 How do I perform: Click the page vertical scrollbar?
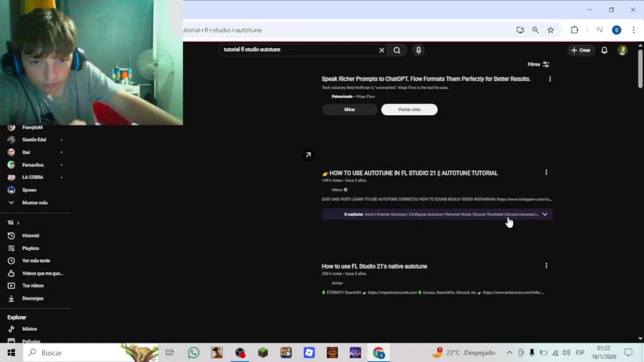tap(640, 69)
